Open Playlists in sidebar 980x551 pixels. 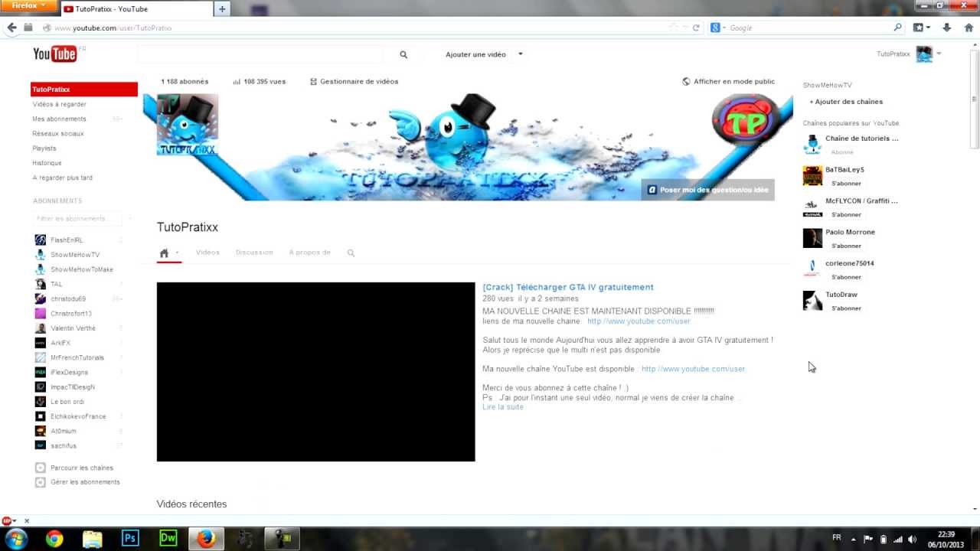pos(44,148)
